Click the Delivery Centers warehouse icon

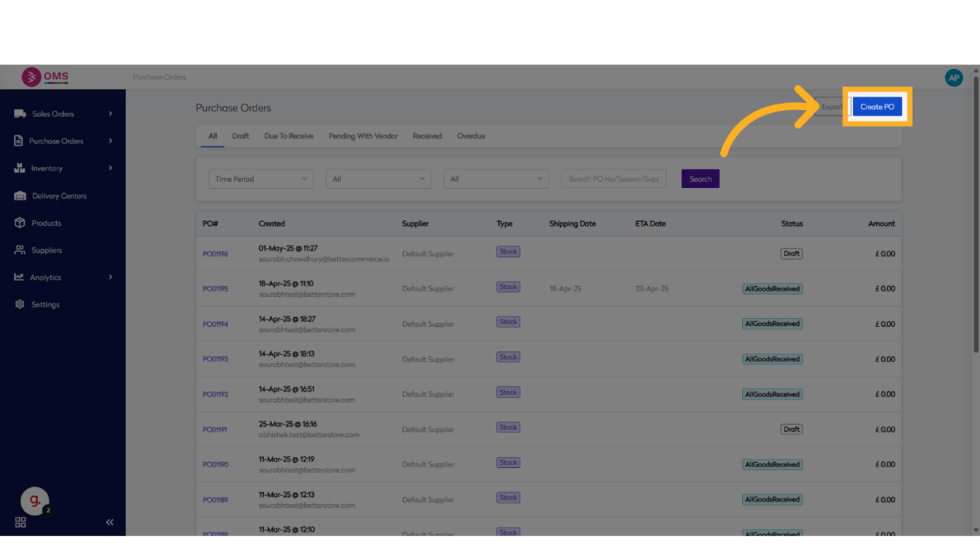point(20,196)
